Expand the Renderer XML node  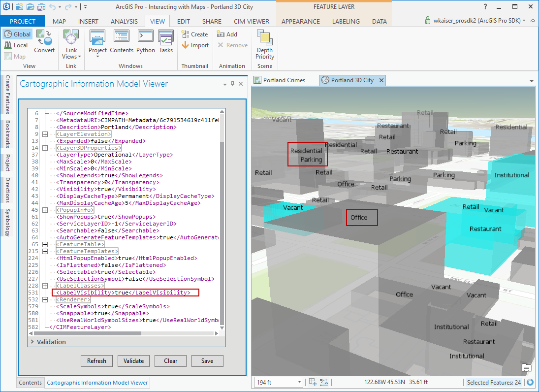[45, 299]
